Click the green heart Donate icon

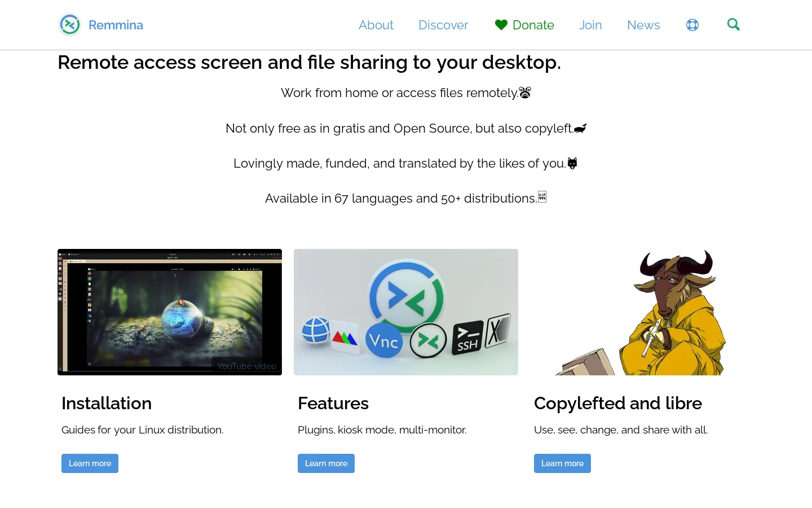pyautogui.click(x=501, y=25)
